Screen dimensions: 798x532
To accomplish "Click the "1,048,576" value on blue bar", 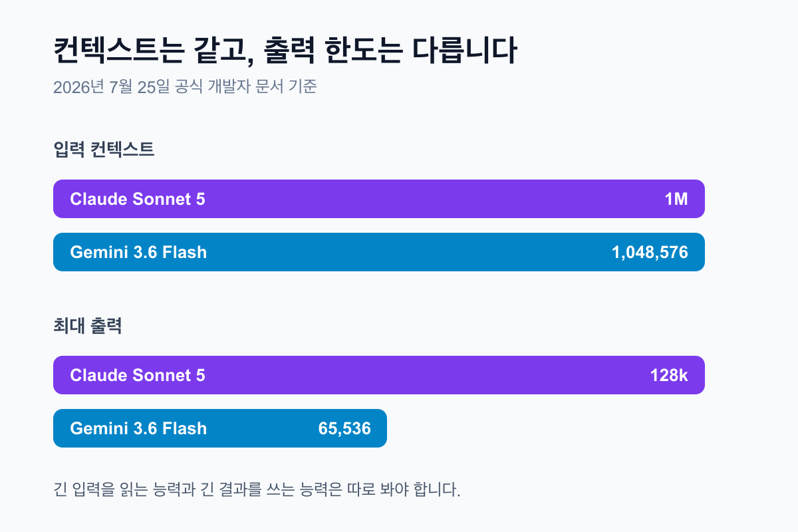I will [x=650, y=252].
